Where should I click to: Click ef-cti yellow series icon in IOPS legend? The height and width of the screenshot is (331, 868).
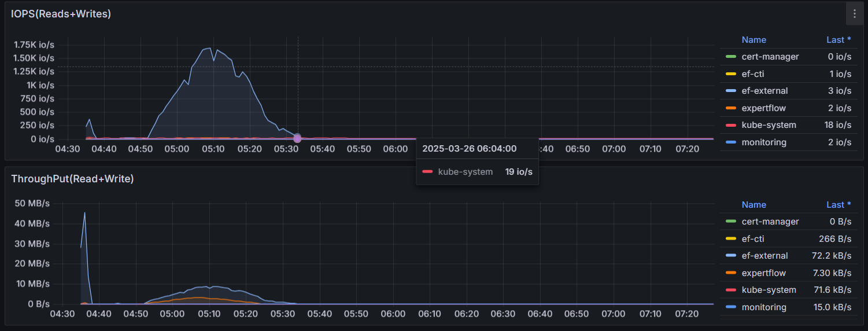tap(731, 74)
